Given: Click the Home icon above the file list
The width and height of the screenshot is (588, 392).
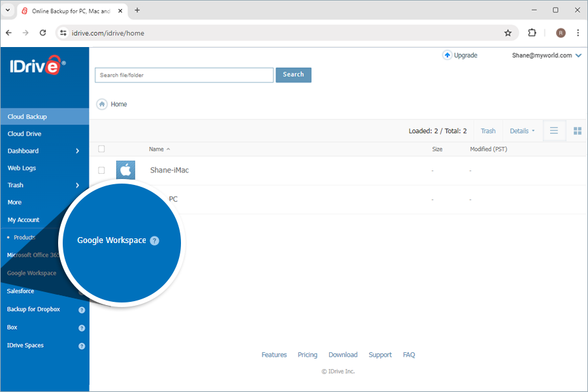Looking at the screenshot, I should [103, 104].
